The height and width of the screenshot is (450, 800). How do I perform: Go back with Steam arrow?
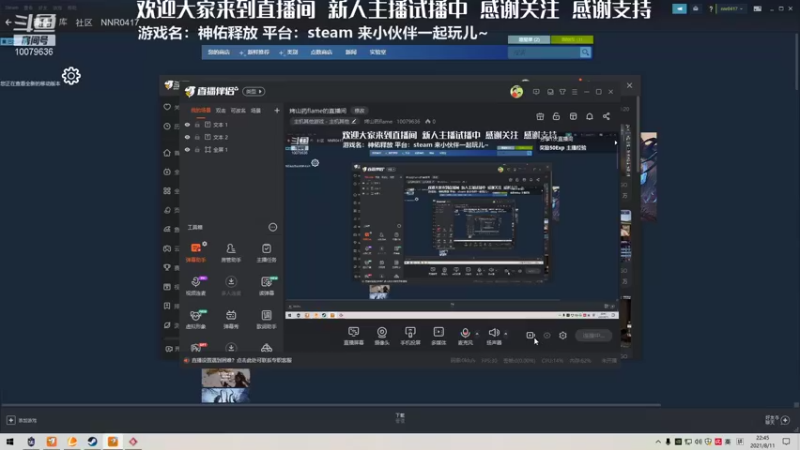(x=8, y=22)
